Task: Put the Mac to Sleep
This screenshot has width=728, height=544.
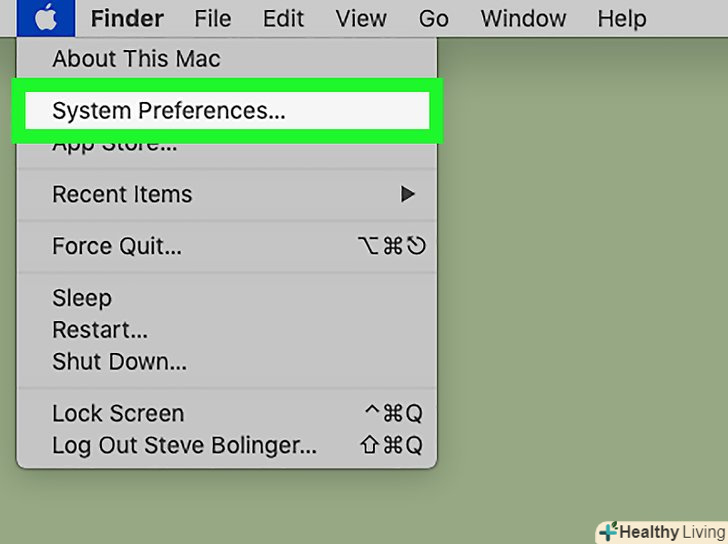Action: coord(82,298)
